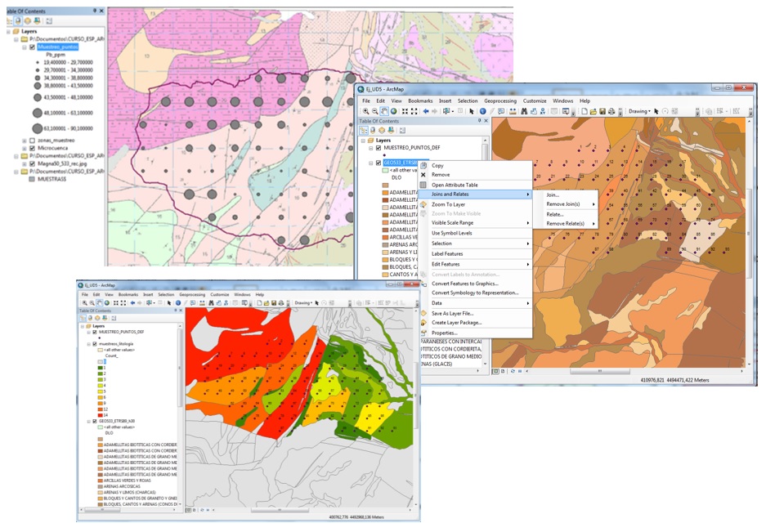Enable the zonas_muestreo layer checkbox

coord(33,141)
